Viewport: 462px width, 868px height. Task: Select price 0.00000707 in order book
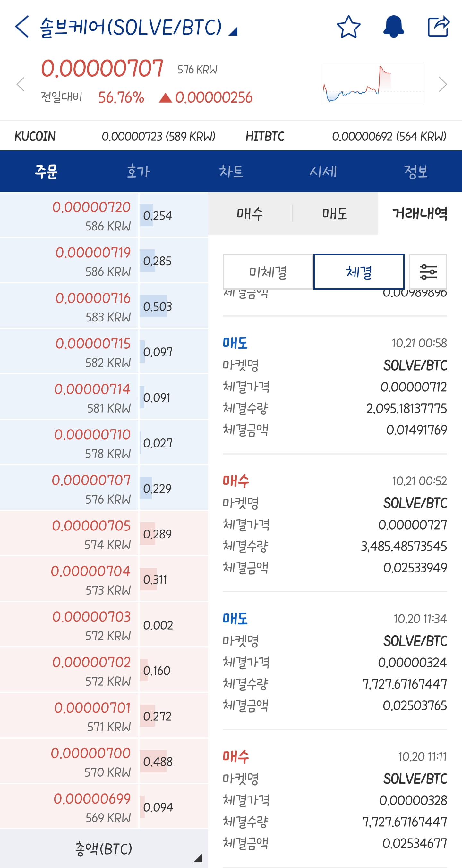[x=69, y=488]
